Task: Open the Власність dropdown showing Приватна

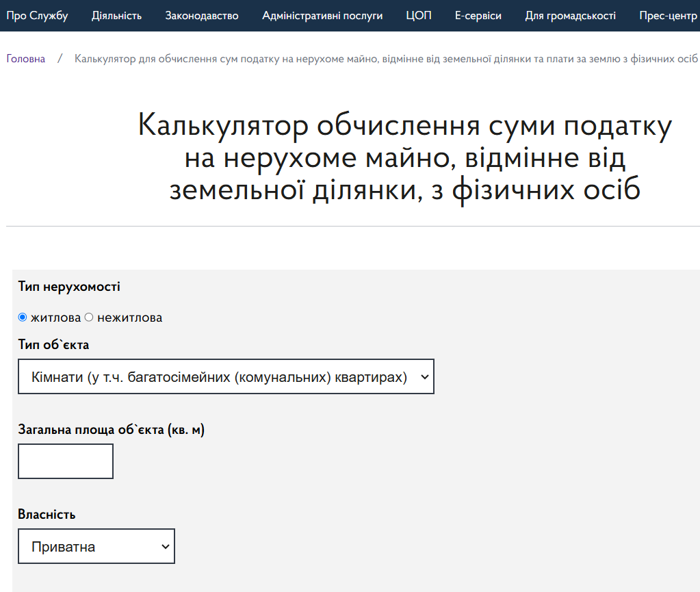Action: pyautogui.click(x=96, y=546)
